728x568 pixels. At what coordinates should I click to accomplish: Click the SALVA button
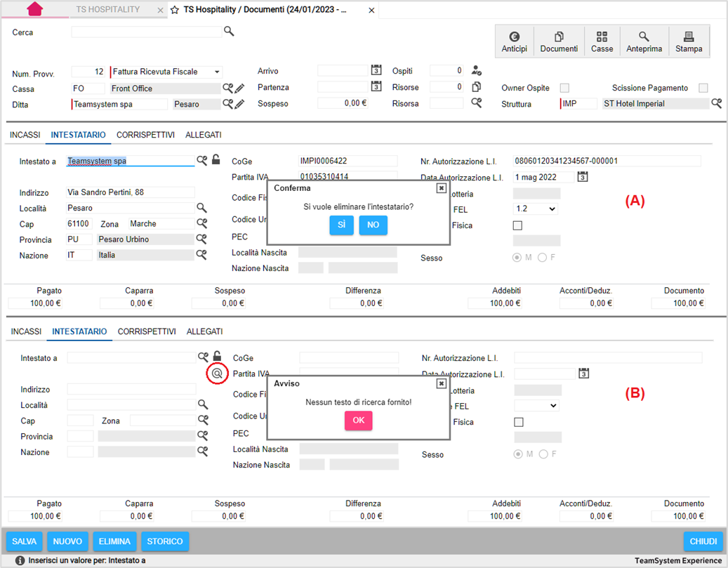point(24,541)
